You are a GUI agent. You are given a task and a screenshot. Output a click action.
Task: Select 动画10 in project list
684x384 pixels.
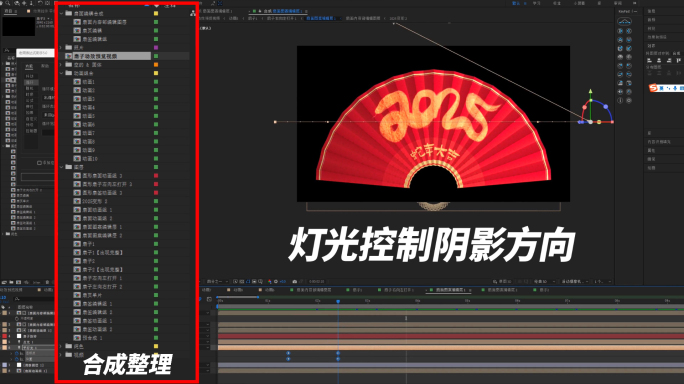point(90,158)
